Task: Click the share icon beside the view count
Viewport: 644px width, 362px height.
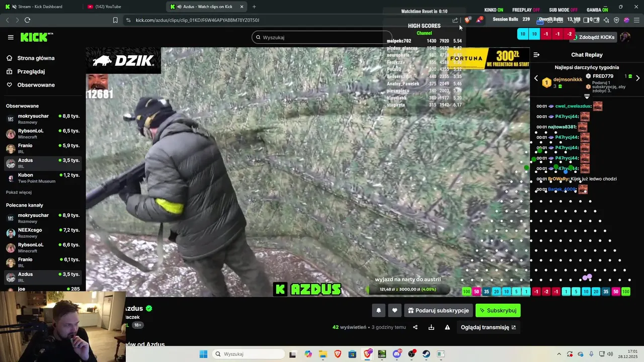Action: (415, 327)
